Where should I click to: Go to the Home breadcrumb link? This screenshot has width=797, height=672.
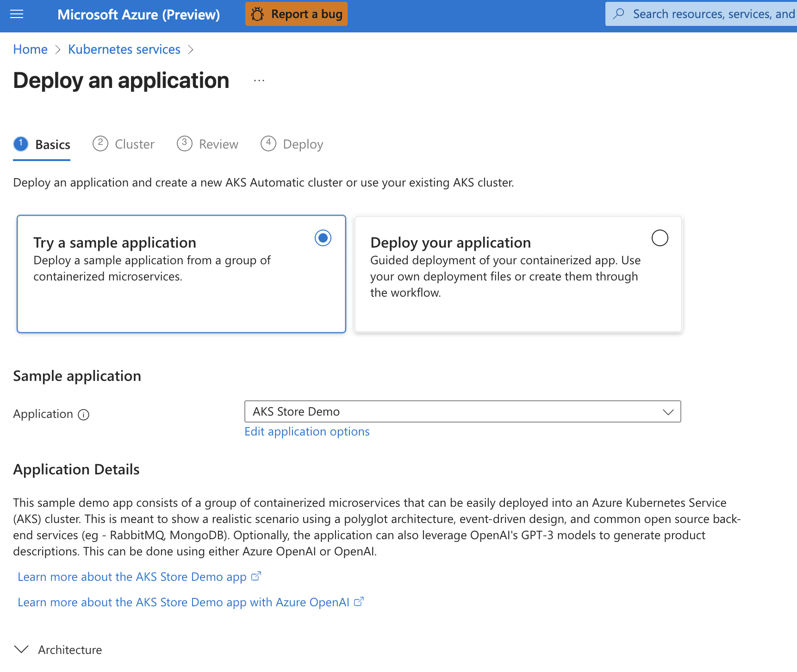click(31, 50)
